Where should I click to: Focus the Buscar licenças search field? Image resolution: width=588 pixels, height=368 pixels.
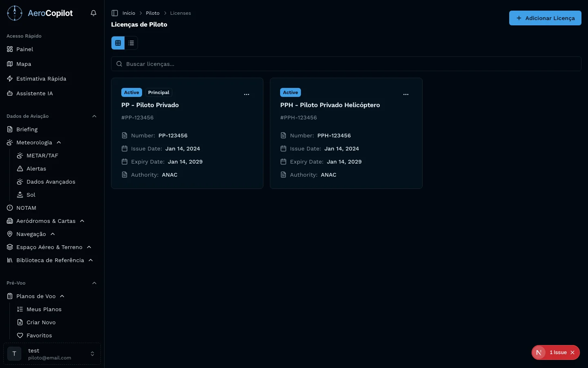346,64
